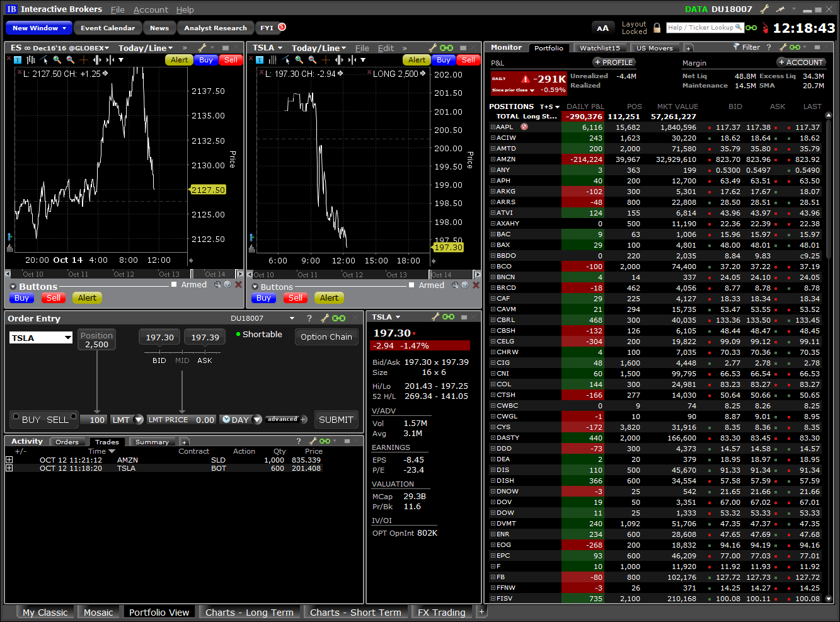Open the TSLA symbol dropdown in Order Entry
The height and width of the screenshot is (622, 840).
[67, 338]
